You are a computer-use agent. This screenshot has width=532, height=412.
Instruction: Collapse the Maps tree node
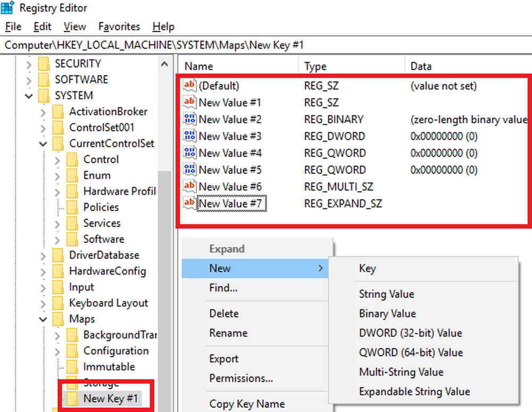(x=43, y=319)
